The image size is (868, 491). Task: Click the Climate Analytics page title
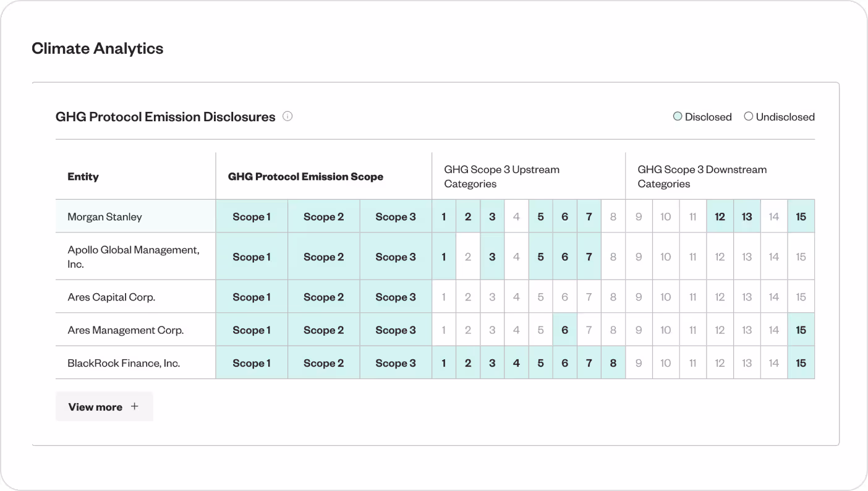(x=98, y=48)
